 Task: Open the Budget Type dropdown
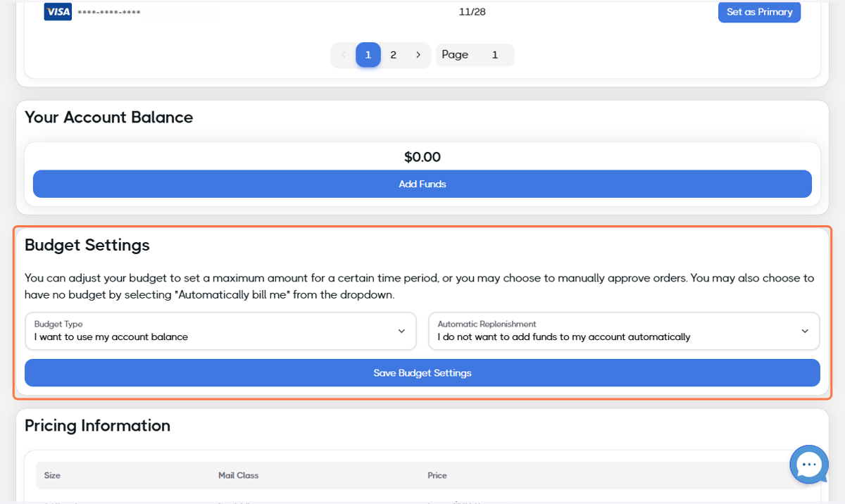[x=220, y=331]
